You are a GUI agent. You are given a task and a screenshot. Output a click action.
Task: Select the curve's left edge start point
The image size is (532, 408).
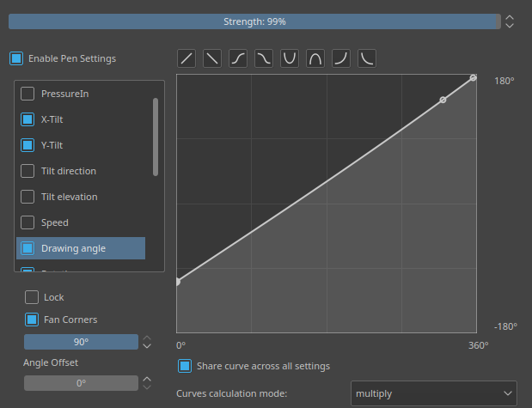click(178, 282)
